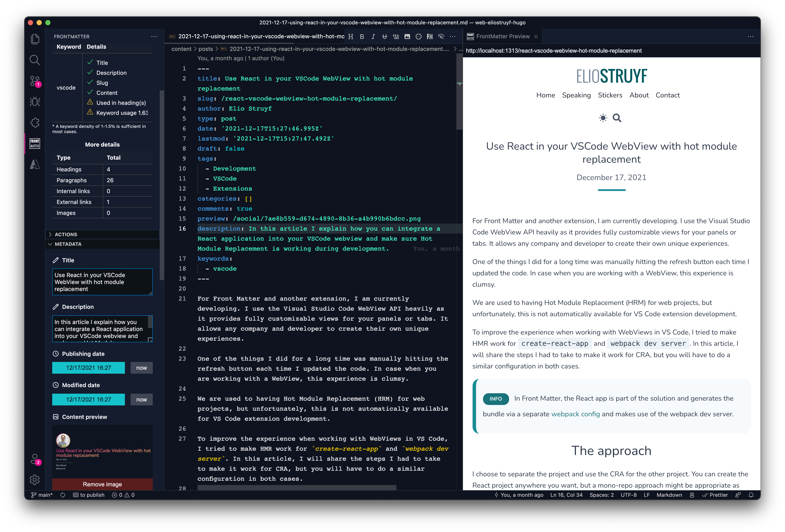Viewport: 785px width, 532px height.
Task: Edit the Description metadata text field
Action: [102, 329]
